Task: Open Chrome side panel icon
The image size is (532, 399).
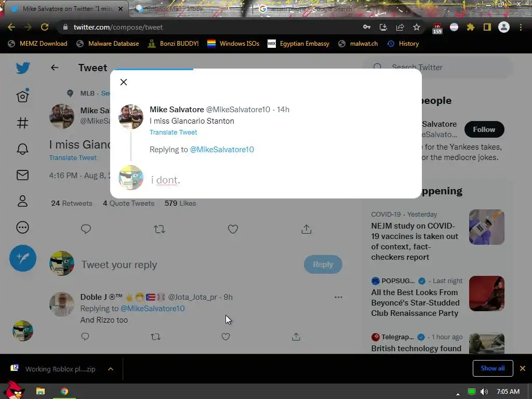Action: point(487,27)
